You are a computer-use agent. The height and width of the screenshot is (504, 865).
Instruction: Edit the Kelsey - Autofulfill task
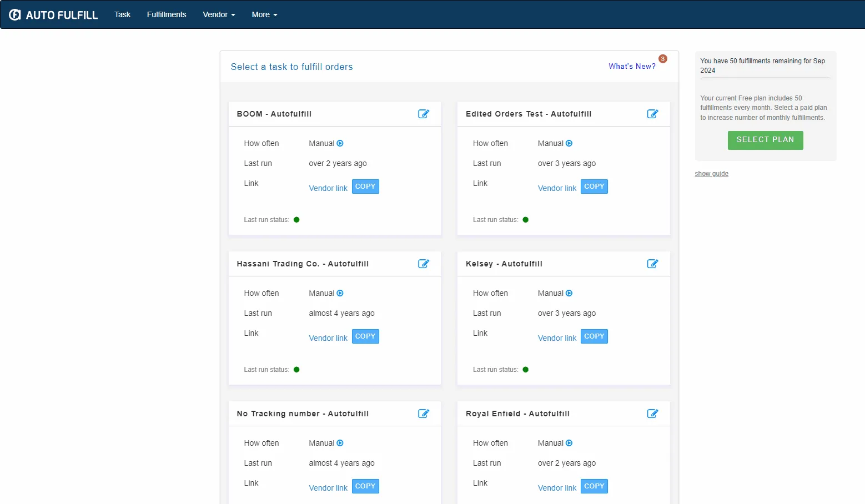(x=652, y=264)
